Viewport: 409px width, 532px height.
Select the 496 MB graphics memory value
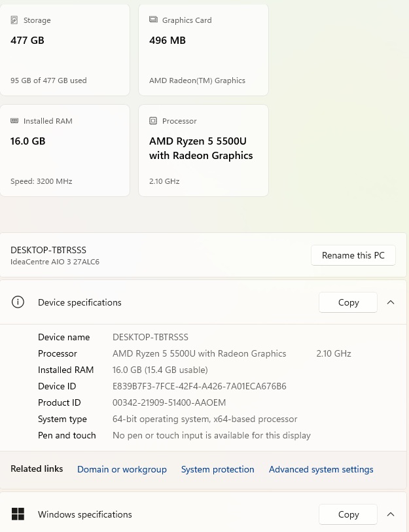(168, 41)
